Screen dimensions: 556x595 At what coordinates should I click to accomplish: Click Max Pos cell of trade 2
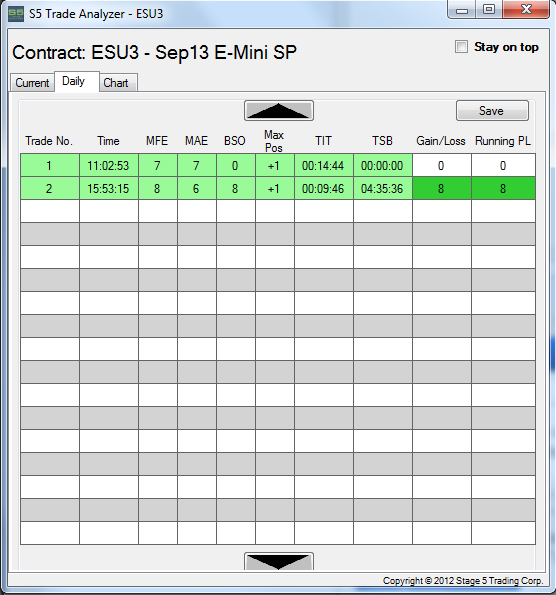[275, 189]
